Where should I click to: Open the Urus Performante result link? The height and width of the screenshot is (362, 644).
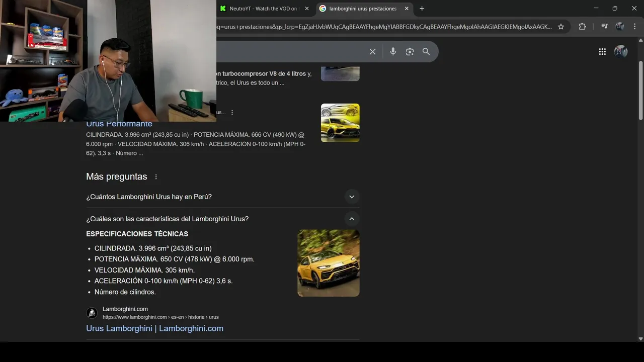[119, 124]
